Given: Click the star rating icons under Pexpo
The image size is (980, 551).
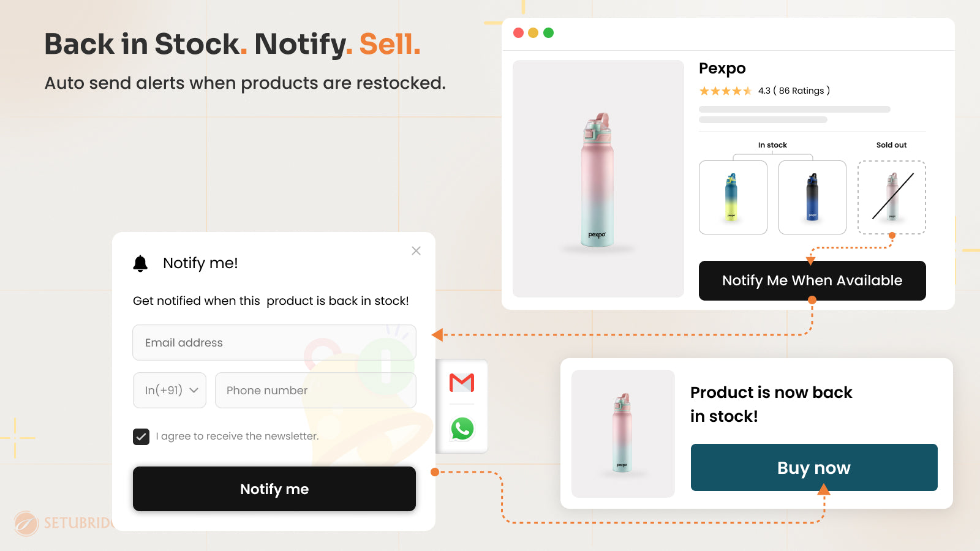Looking at the screenshot, I should (725, 91).
